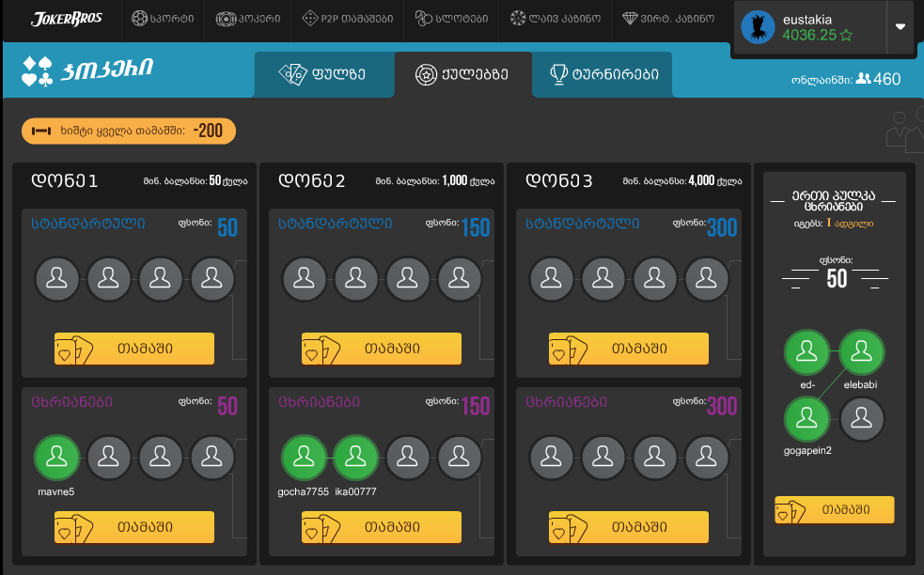Image resolution: width=924 pixels, height=575 pixels.
Task: Click the elebabi player name
Action: click(860, 384)
